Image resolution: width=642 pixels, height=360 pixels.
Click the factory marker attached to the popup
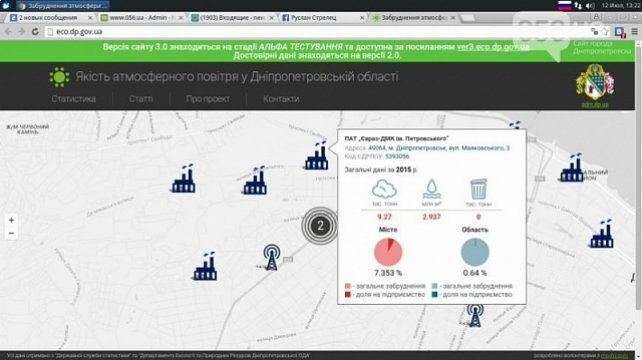click(316, 156)
